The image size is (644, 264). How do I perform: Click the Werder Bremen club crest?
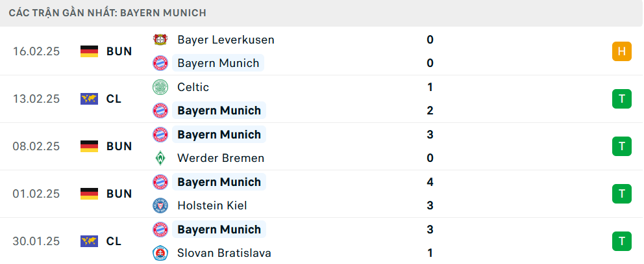pos(160,158)
